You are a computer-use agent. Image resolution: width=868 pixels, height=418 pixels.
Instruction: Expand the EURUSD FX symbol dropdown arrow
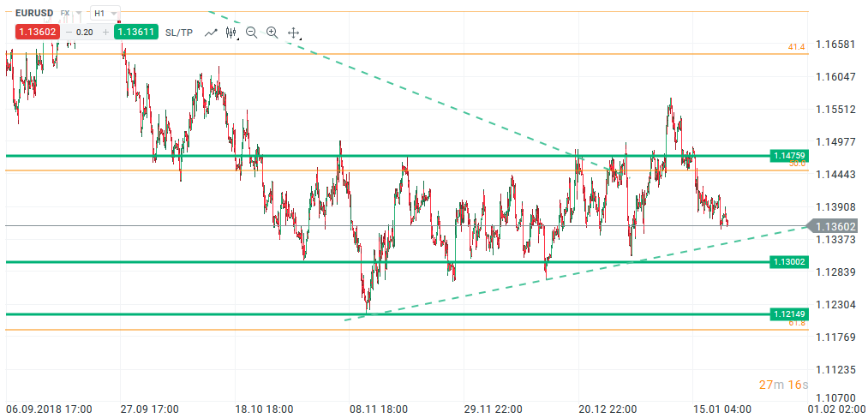pos(79,13)
